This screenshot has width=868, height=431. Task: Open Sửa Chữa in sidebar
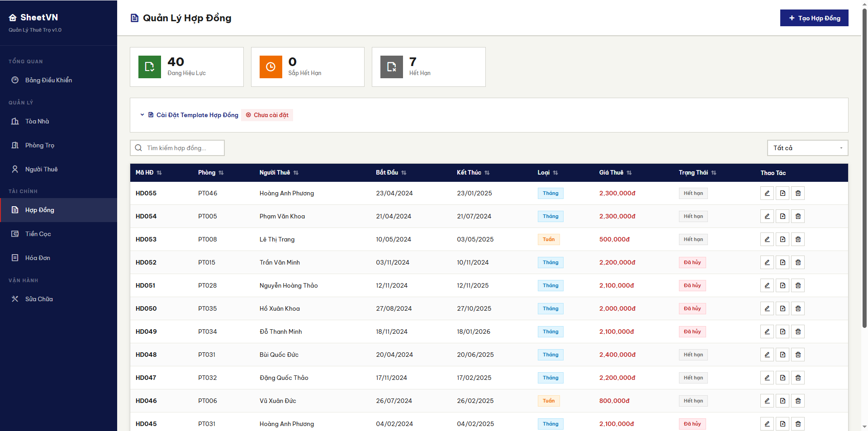(x=58, y=299)
